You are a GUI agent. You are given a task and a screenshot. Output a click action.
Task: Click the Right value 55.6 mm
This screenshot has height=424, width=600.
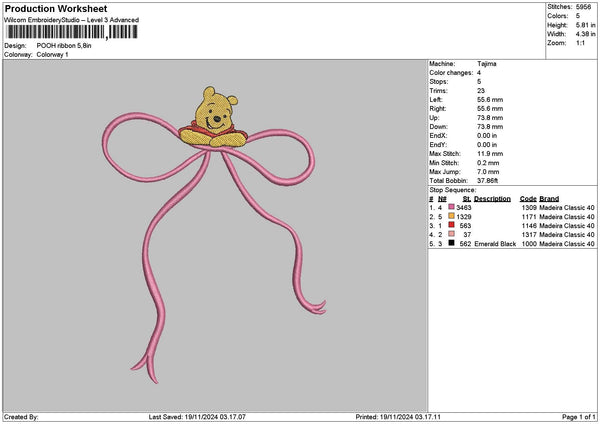pyautogui.click(x=490, y=109)
